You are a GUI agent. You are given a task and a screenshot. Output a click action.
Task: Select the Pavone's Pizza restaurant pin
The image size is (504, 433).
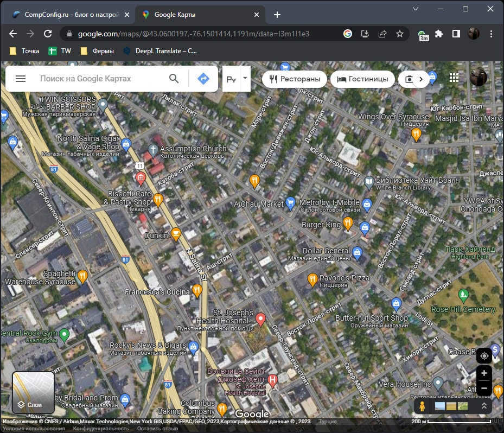coord(312,279)
